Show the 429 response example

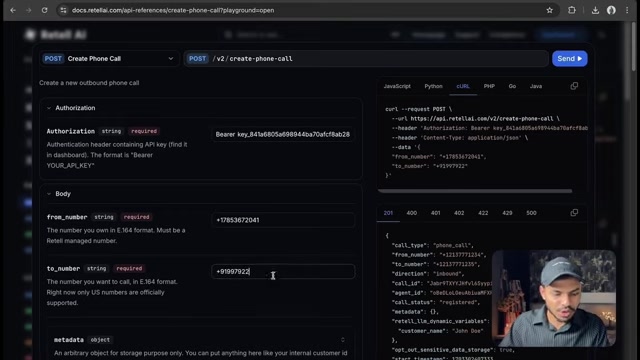pyautogui.click(x=507, y=213)
